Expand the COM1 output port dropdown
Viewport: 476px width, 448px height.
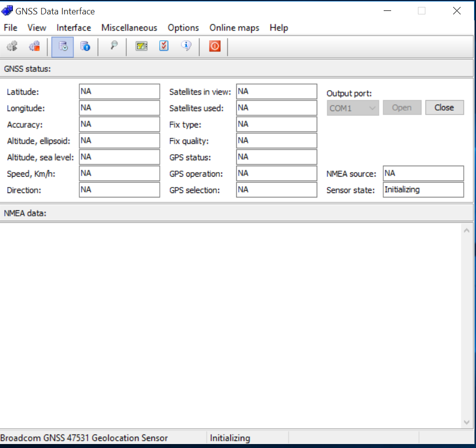coord(353,108)
